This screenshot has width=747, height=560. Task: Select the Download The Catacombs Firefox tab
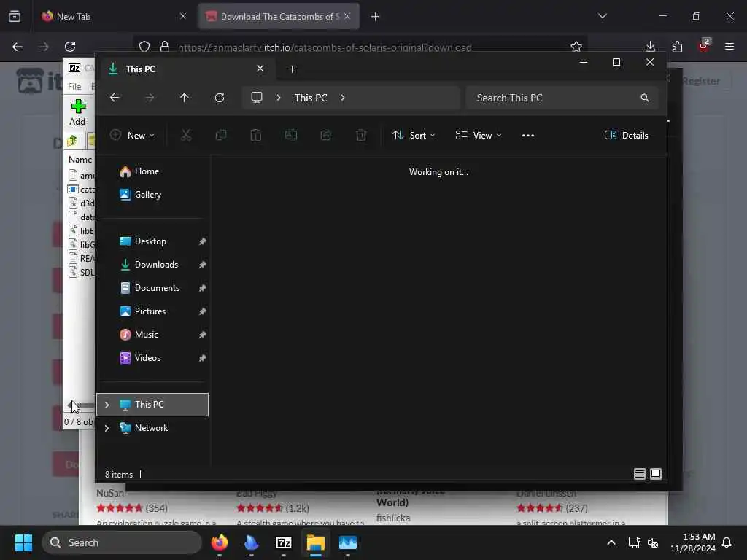(x=279, y=16)
